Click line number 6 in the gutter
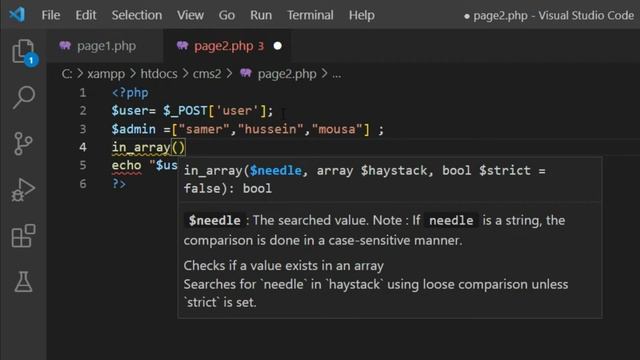 tap(83, 184)
